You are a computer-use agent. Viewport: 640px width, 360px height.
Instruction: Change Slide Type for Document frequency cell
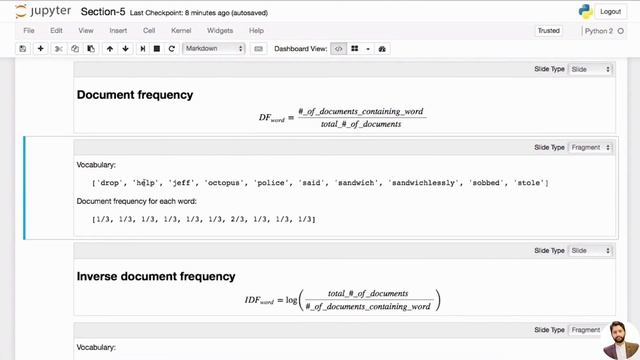tap(591, 69)
